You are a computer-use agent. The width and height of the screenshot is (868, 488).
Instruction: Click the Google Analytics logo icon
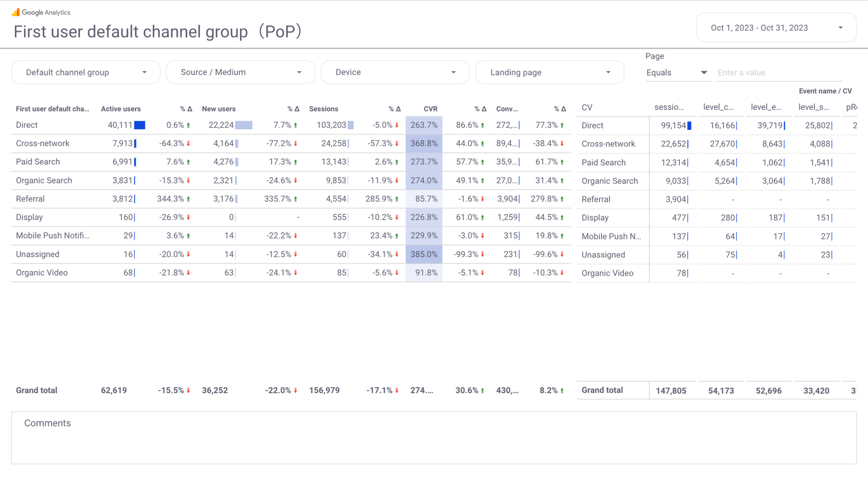point(16,12)
